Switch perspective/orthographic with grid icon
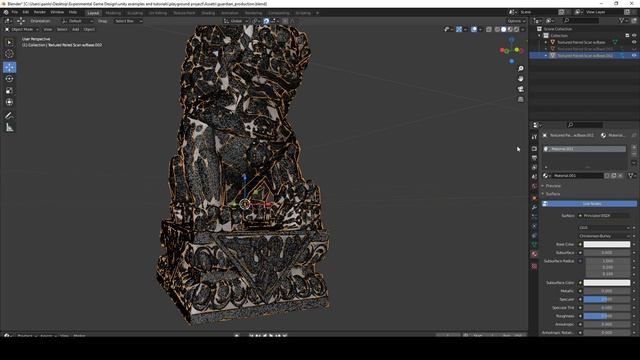 [x=520, y=99]
